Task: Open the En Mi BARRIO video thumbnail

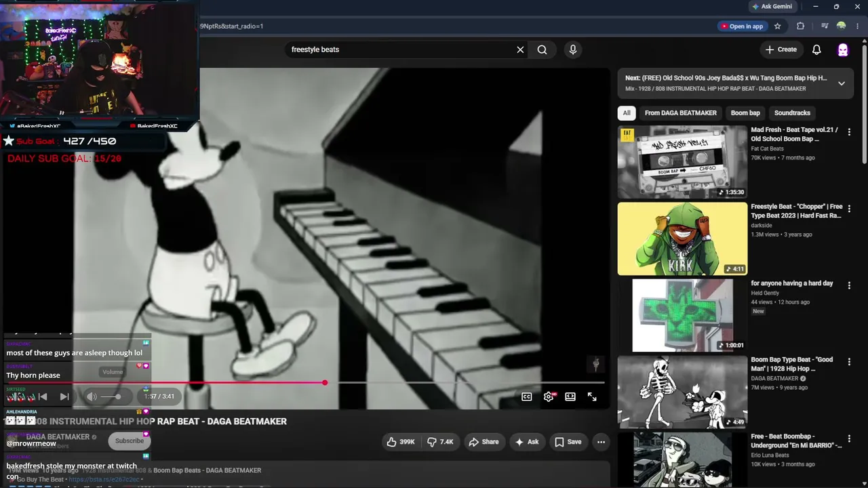Action: point(682,460)
